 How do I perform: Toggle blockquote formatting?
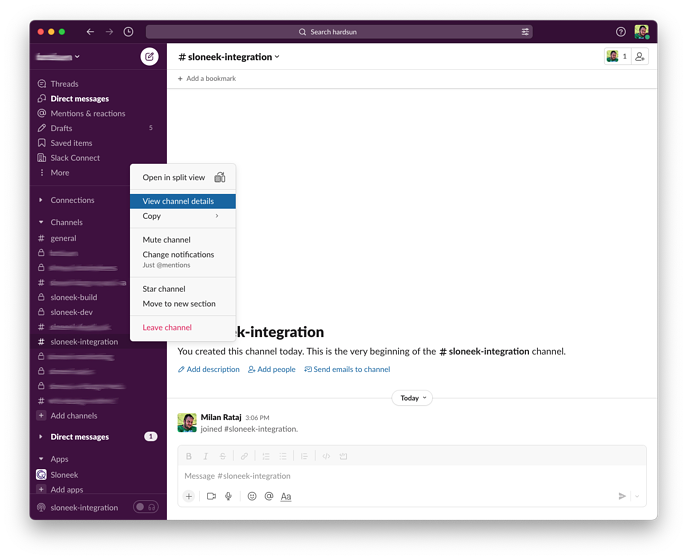304,456
